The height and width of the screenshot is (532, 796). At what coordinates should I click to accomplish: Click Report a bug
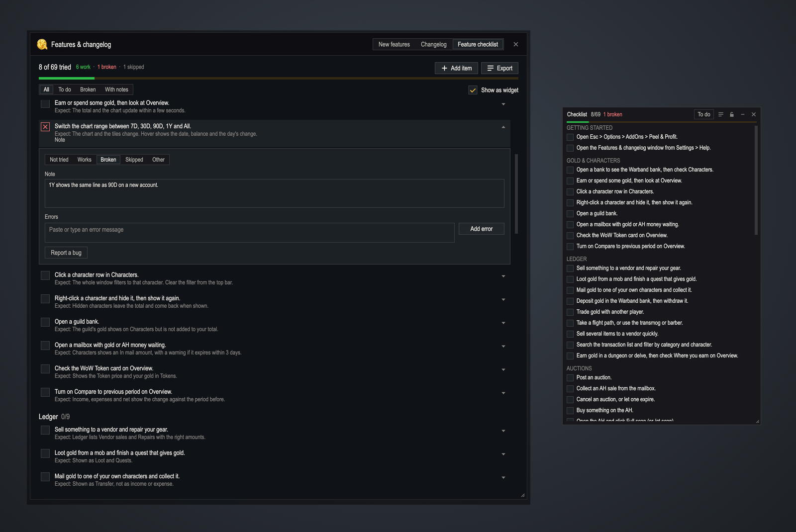pyautogui.click(x=66, y=253)
